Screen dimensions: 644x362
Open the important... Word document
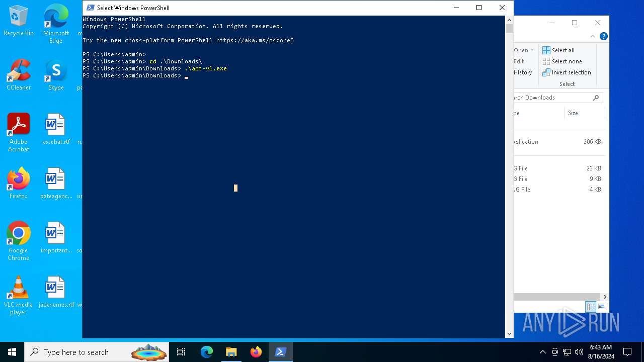point(56,238)
